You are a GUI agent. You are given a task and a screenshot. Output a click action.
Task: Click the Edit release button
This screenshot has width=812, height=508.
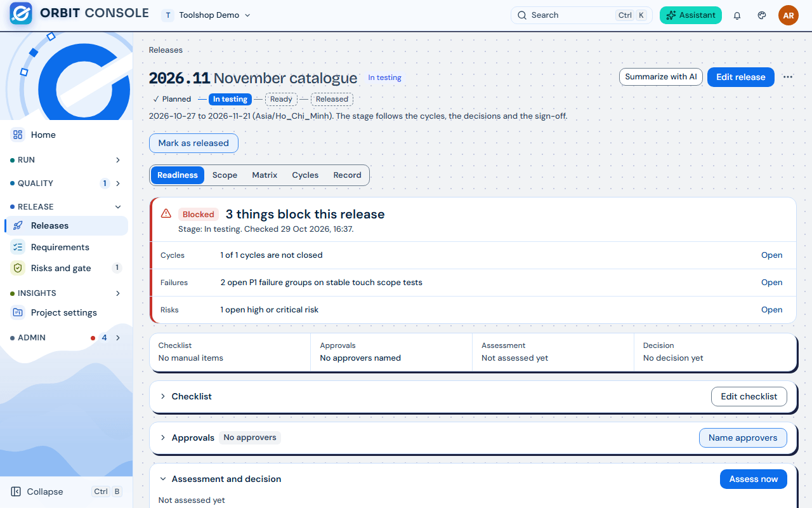pos(741,77)
